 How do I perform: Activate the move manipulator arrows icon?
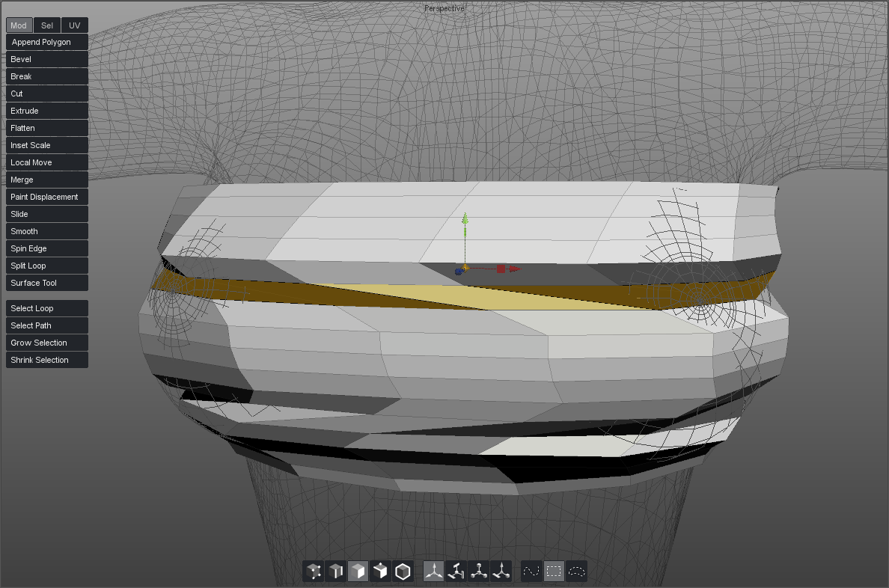[433, 572]
